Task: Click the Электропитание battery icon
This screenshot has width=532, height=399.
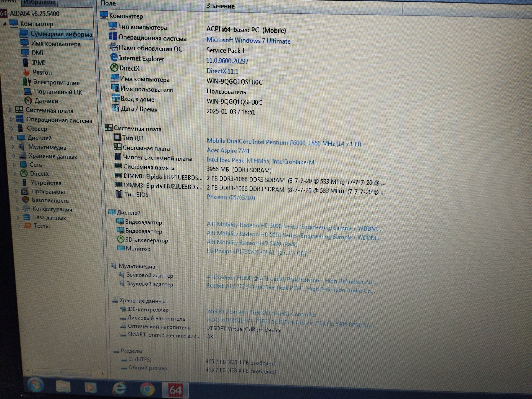Action: click(x=27, y=82)
